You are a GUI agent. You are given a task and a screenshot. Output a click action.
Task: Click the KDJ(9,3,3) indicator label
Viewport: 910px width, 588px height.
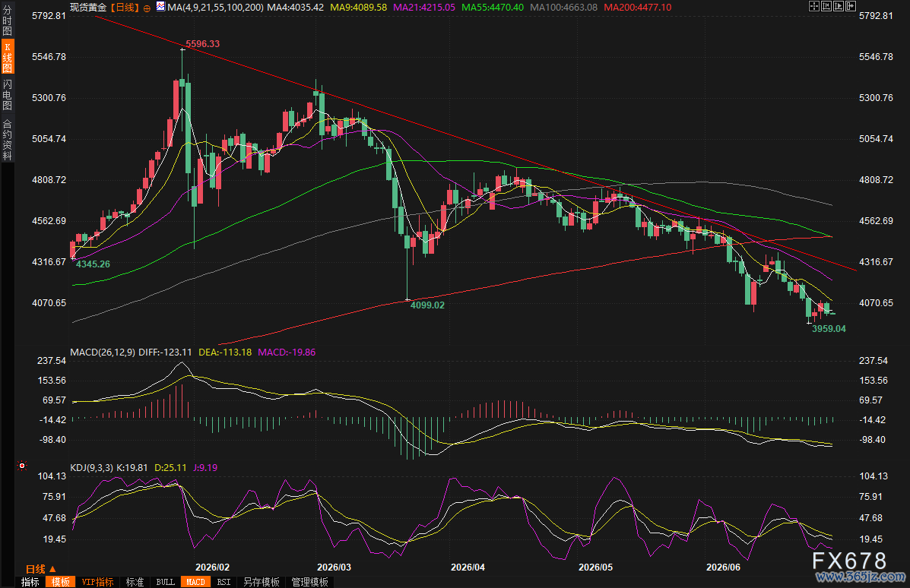92,467
